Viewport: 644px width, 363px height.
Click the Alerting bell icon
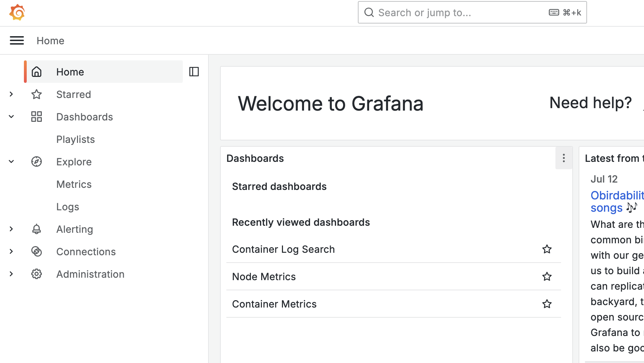click(x=37, y=229)
